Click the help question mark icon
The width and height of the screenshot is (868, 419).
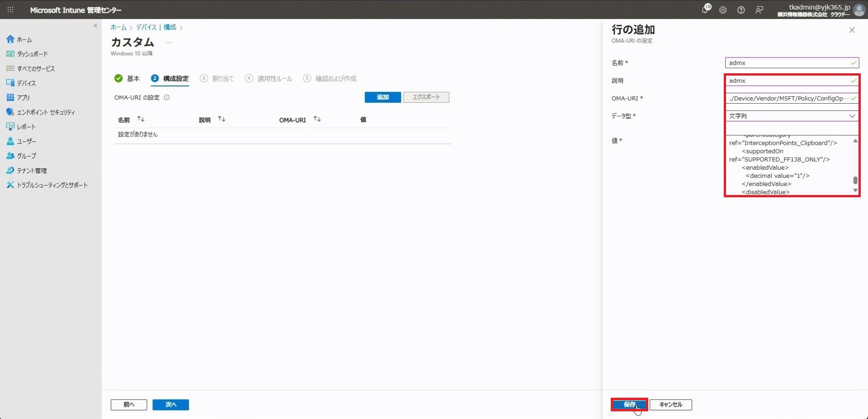click(741, 10)
